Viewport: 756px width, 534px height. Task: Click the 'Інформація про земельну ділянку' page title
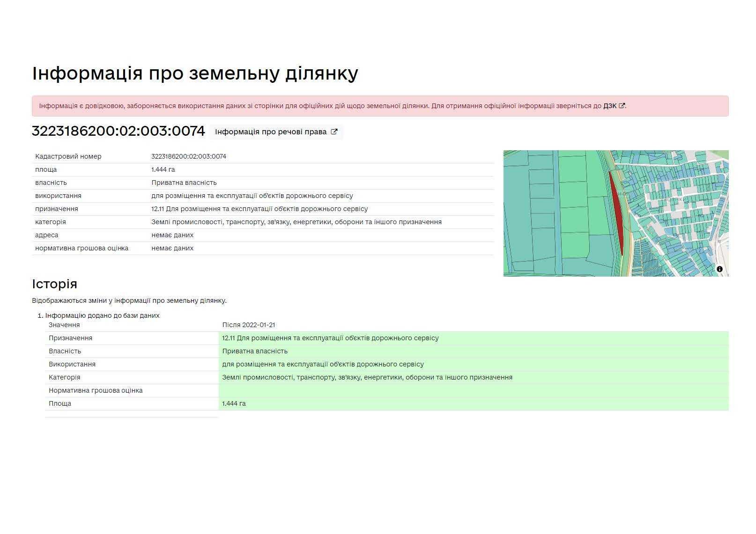[195, 73]
